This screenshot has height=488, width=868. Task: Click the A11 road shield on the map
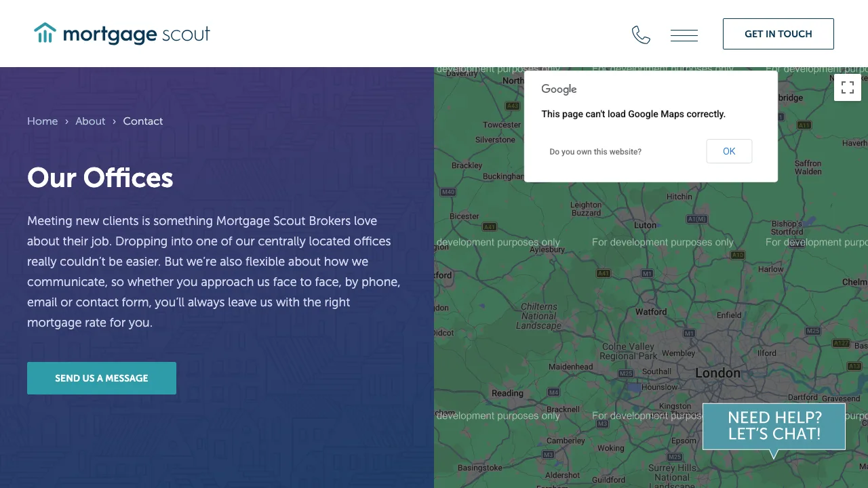[x=803, y=125]
